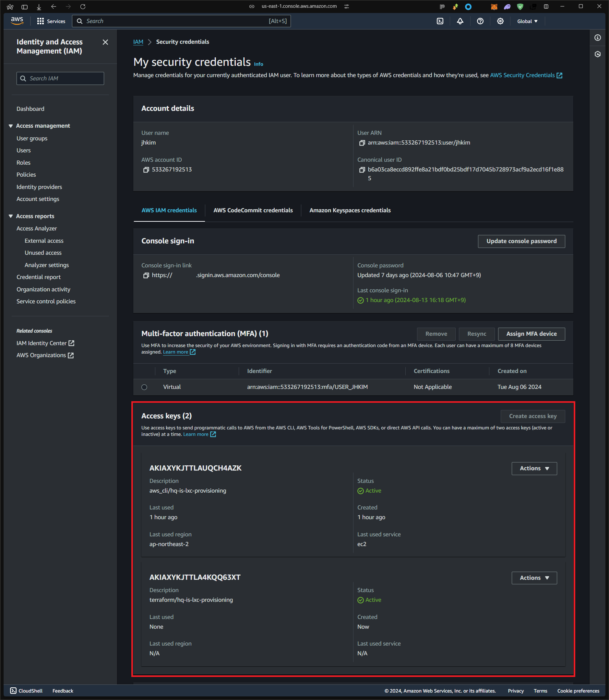
Task: Open the site settings tune icon in address bar
Action: (x=347, y=6)
